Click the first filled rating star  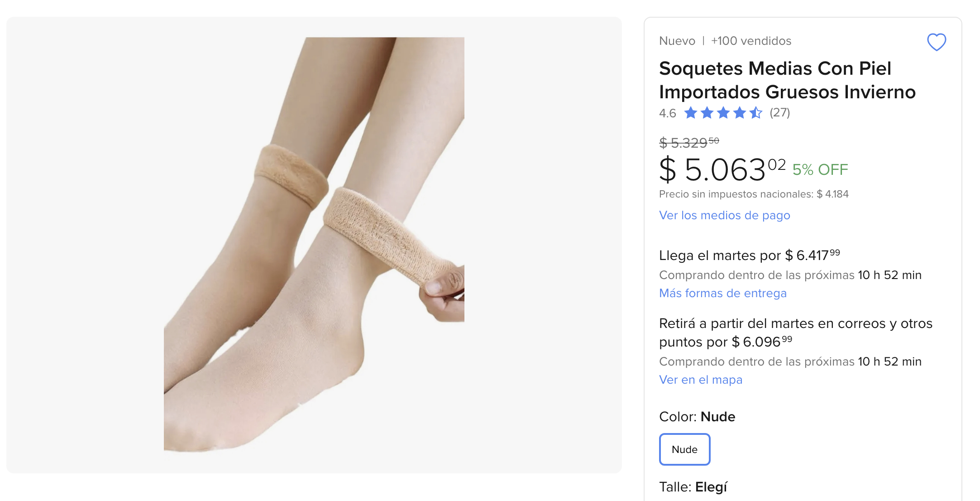pos(690,113)
